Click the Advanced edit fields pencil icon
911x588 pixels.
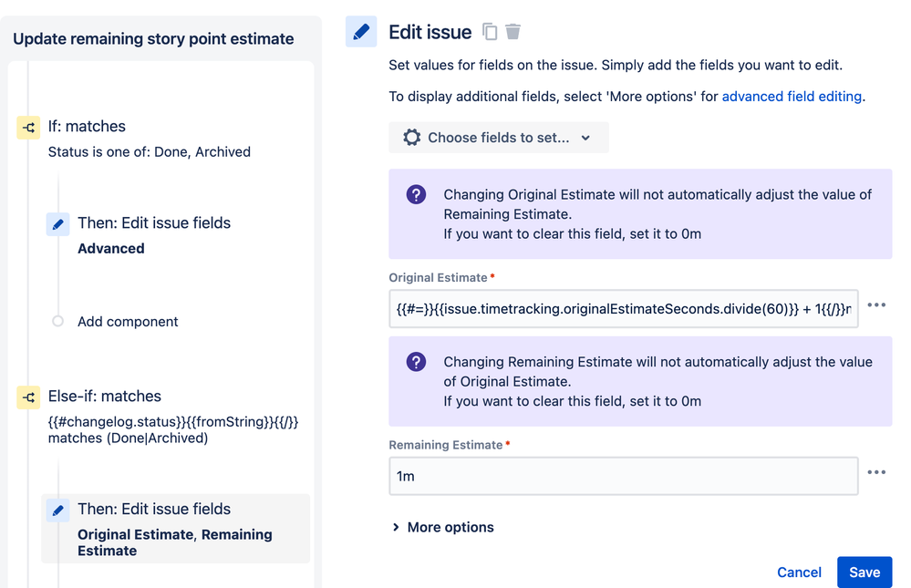[58, 224]
